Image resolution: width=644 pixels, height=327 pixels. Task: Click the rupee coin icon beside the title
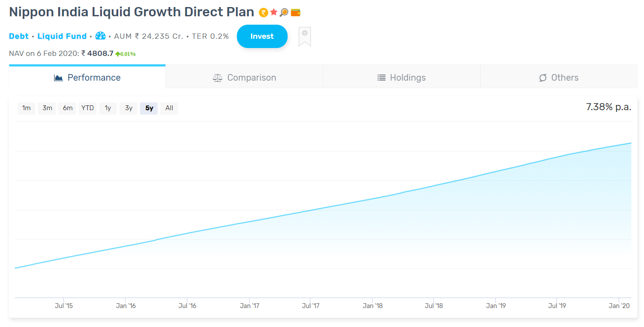click(x=263, y=12)
